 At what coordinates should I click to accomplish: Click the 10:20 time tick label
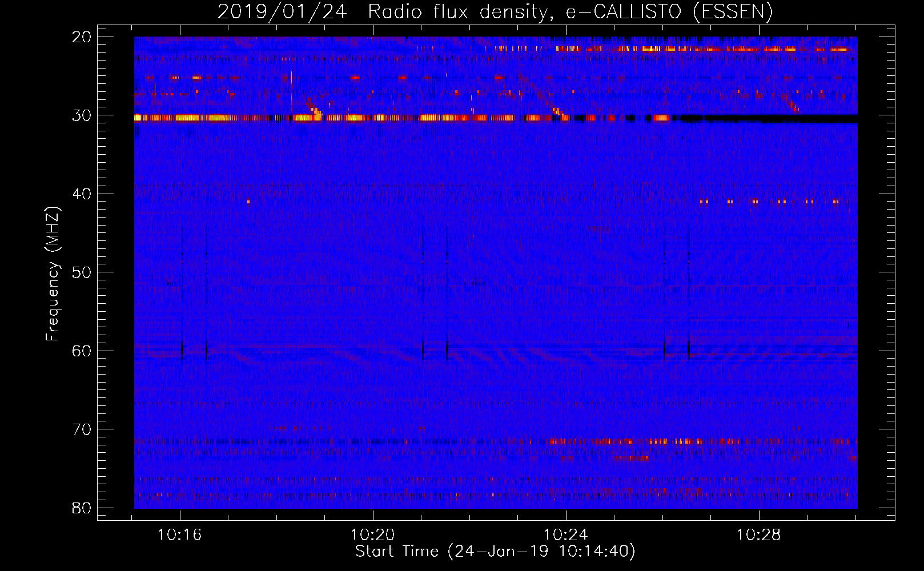373,535
